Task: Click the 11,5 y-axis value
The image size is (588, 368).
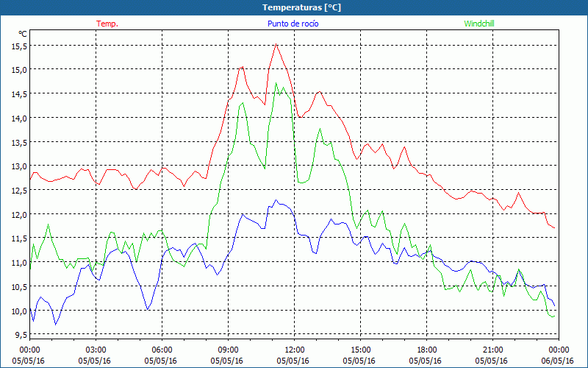Action: pyautogui.click(x=19, y=238)
